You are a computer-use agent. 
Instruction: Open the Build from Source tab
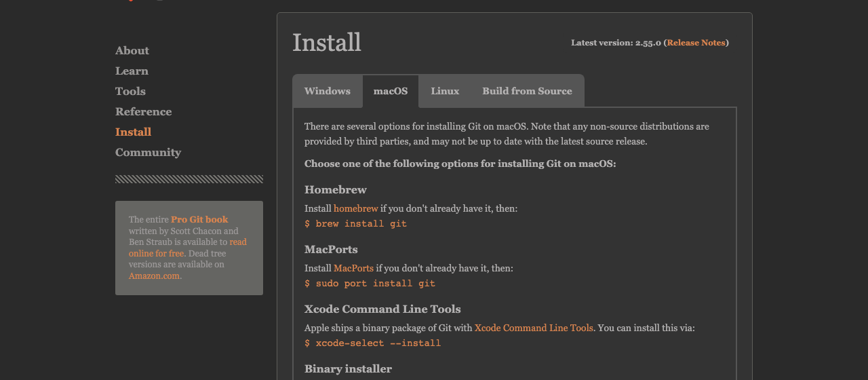(x=527, y=91)
